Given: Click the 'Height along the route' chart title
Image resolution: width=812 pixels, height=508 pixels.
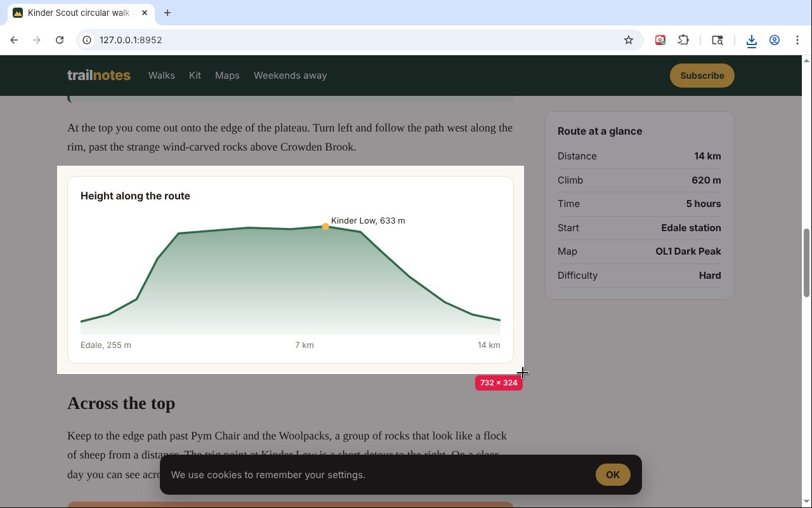Looking at the screenshot, I should 135,196.
